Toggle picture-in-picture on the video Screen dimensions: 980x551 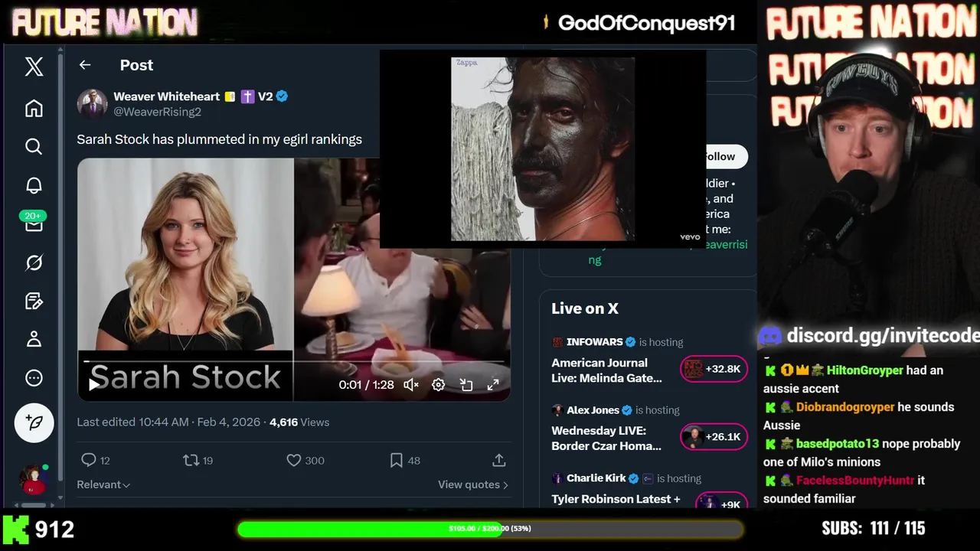466,385
